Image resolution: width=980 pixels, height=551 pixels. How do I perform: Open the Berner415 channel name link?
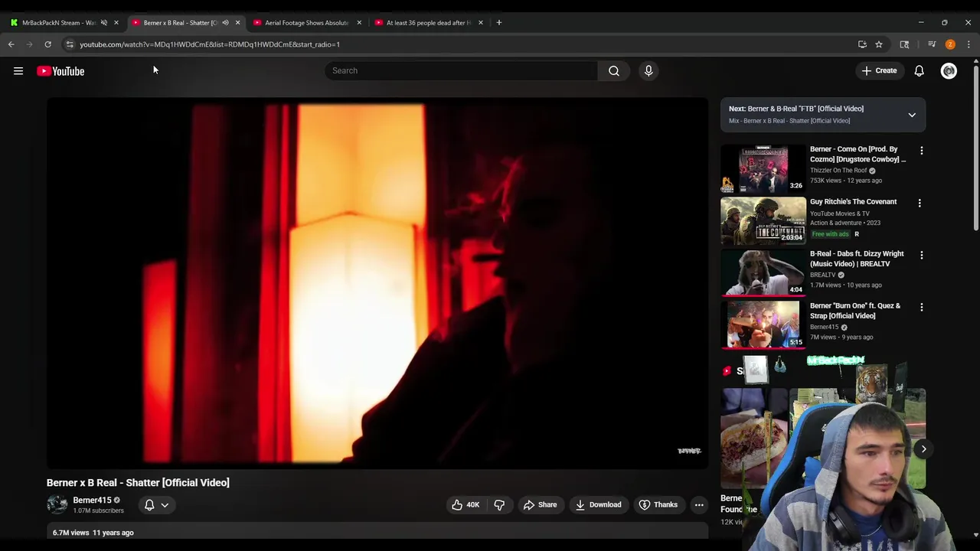click(92, 500)
